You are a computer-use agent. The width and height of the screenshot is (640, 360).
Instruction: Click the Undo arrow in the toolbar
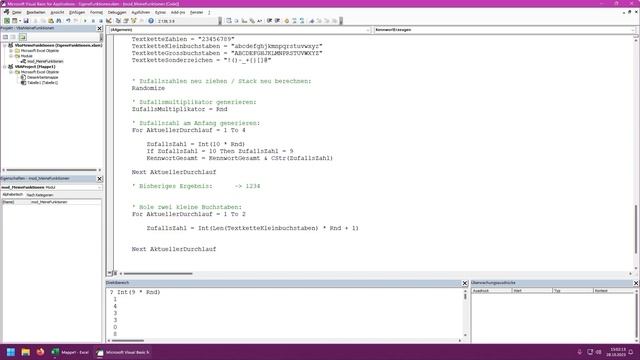pyautogui.click(x=68, y=21)
